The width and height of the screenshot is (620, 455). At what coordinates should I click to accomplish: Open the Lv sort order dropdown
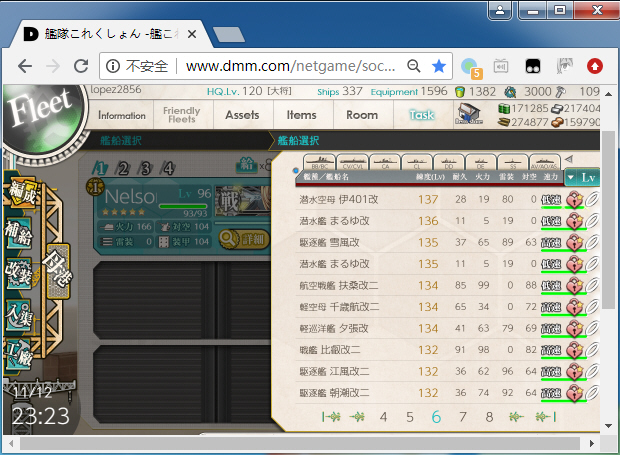coord(582,177)
